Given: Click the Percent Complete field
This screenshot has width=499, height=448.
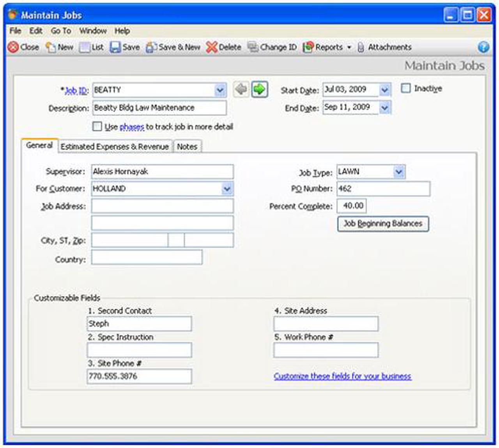Looking at the screenshot, I should (351, 206).
